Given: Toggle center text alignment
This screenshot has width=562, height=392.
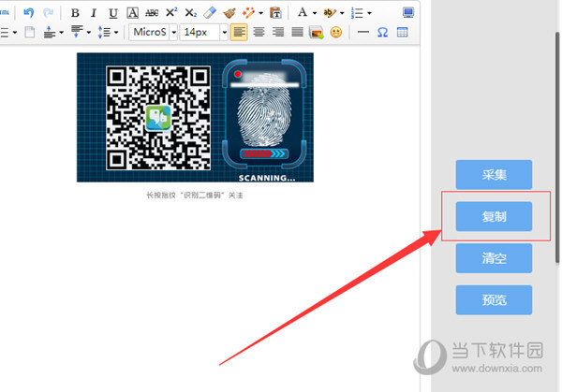Looking at the screenshot, I should pyautogui.click(x=259, y=33).
